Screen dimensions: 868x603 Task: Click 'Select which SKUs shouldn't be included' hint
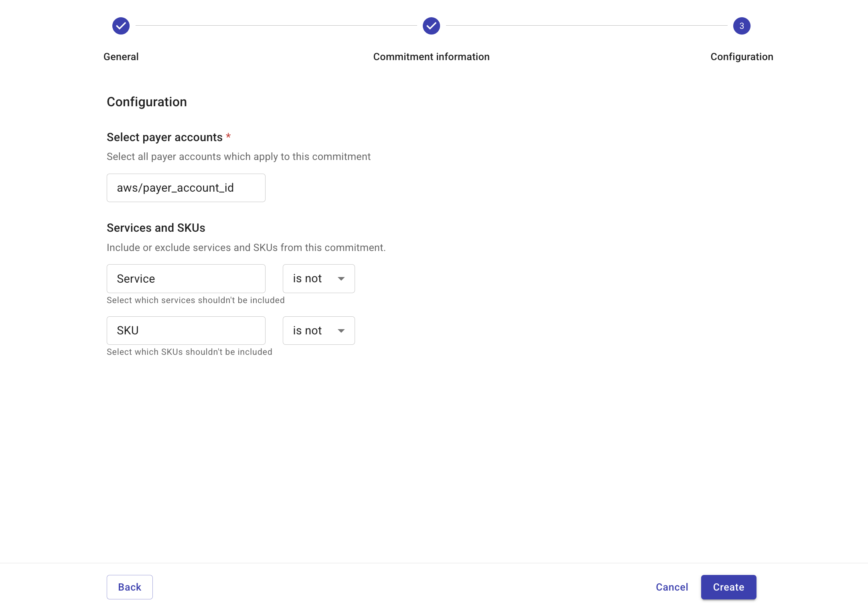189,352
